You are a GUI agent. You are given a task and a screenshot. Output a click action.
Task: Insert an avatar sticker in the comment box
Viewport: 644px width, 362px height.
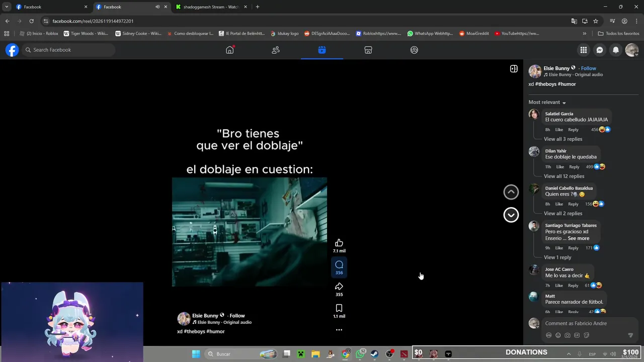point(549,335)
